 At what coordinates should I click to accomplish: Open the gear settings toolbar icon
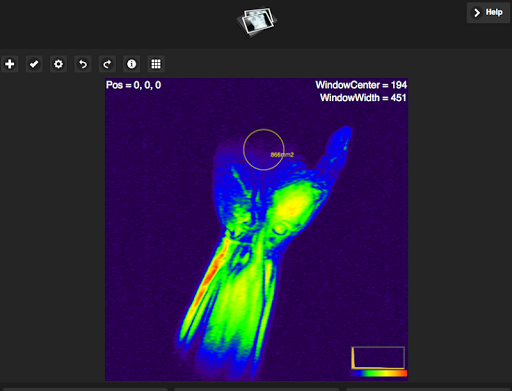[58, 64]
